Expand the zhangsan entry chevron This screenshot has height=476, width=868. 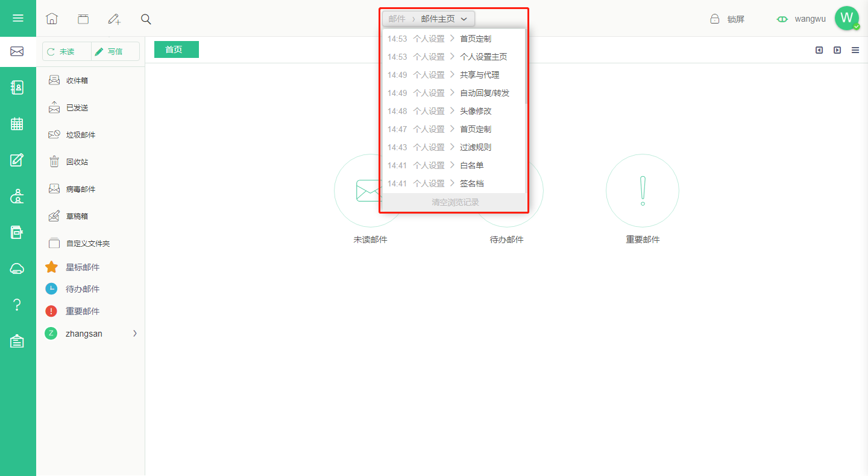point(135,333)
